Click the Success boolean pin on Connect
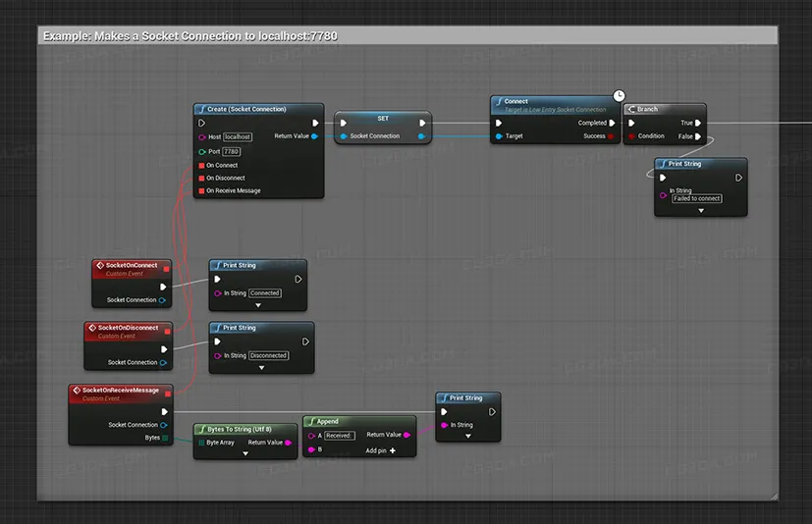This screenshot has width=812, height=524. [611, 136]
